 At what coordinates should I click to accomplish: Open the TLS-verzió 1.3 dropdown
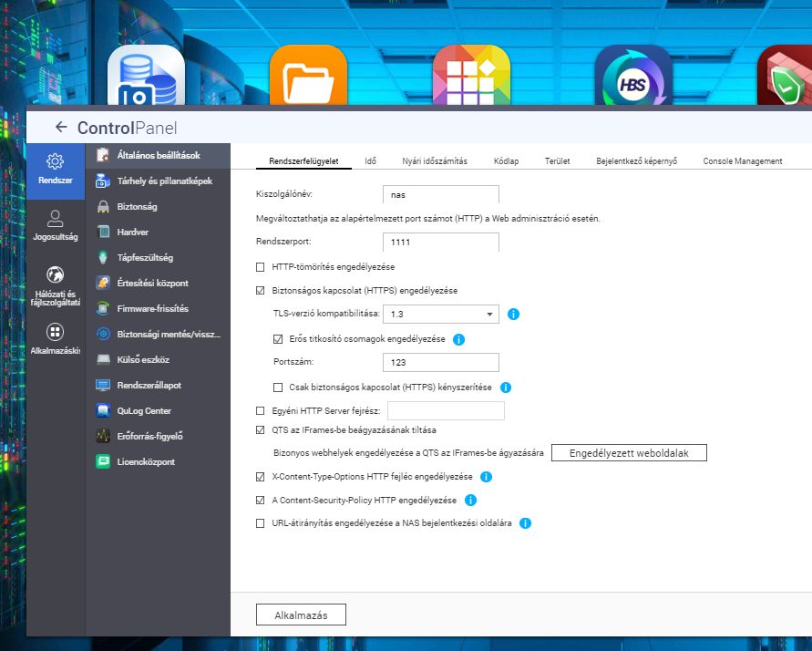click(441, 314)
